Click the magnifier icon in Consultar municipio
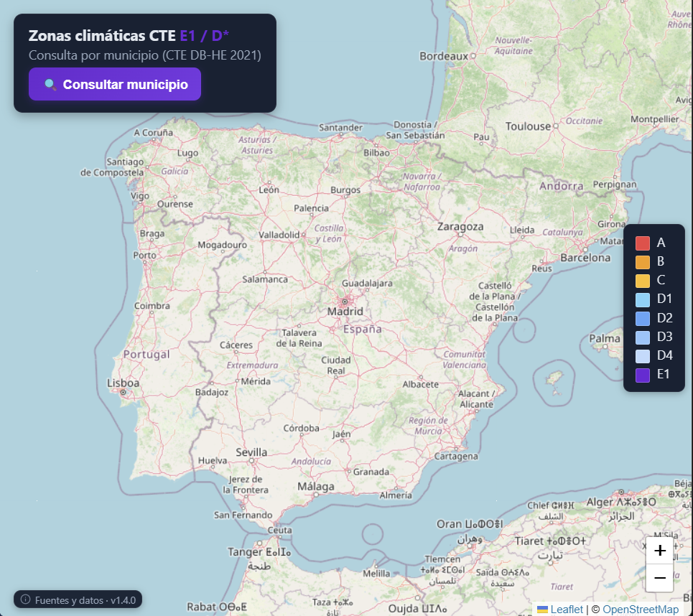This screenshot has width=693, height=616. 50,85
